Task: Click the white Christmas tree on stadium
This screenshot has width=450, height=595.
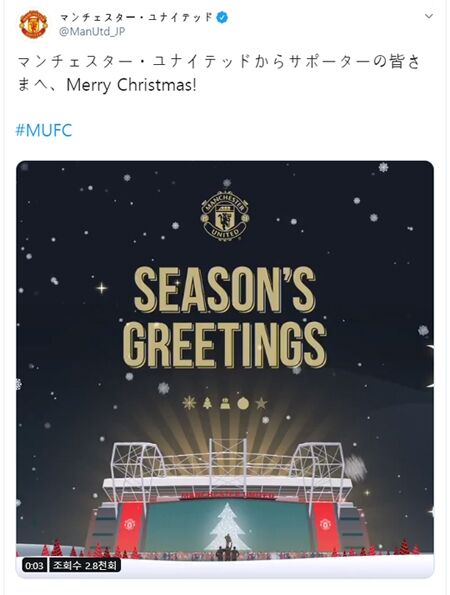Action: 228,526
